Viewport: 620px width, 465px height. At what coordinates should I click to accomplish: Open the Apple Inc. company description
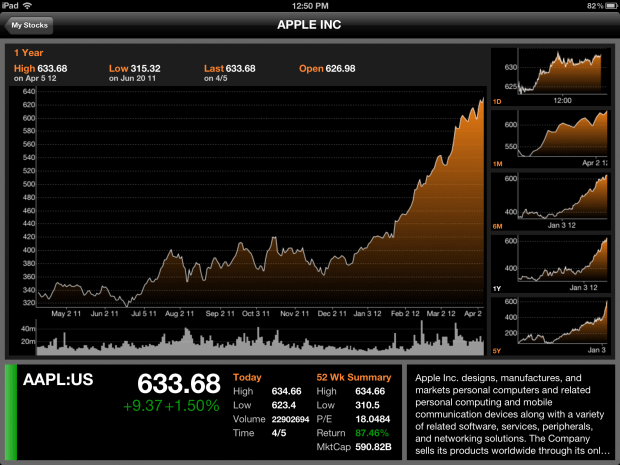(x=510, y=414)
